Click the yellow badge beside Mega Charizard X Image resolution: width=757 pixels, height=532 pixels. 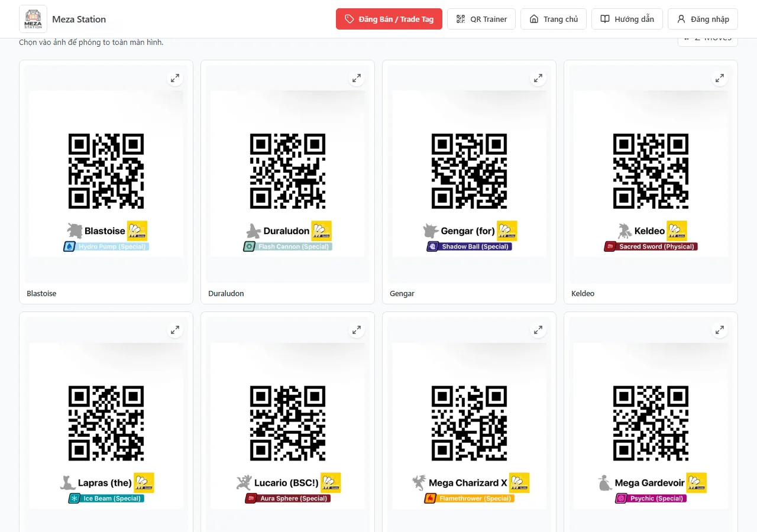coord(519,482)
